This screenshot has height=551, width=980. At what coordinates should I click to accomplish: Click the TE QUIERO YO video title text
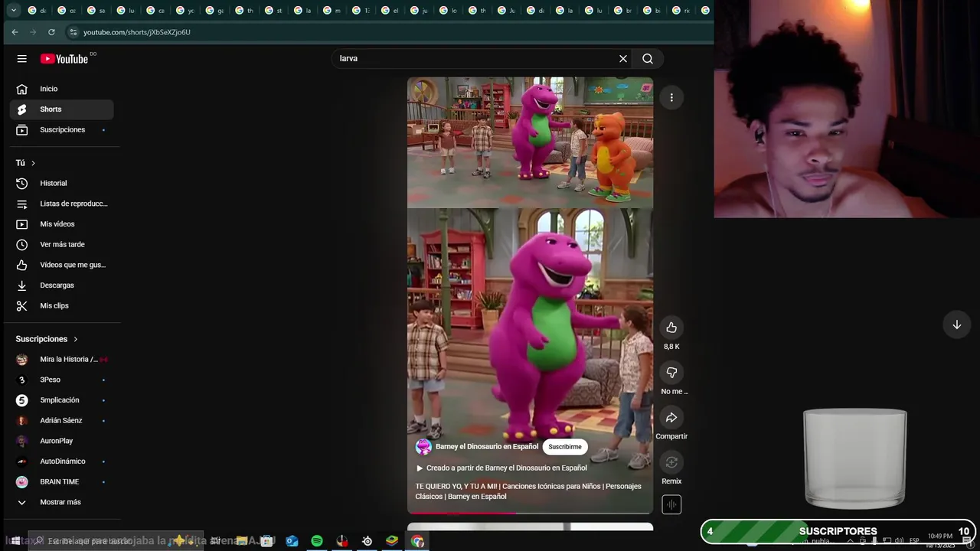tap(528, 491)
